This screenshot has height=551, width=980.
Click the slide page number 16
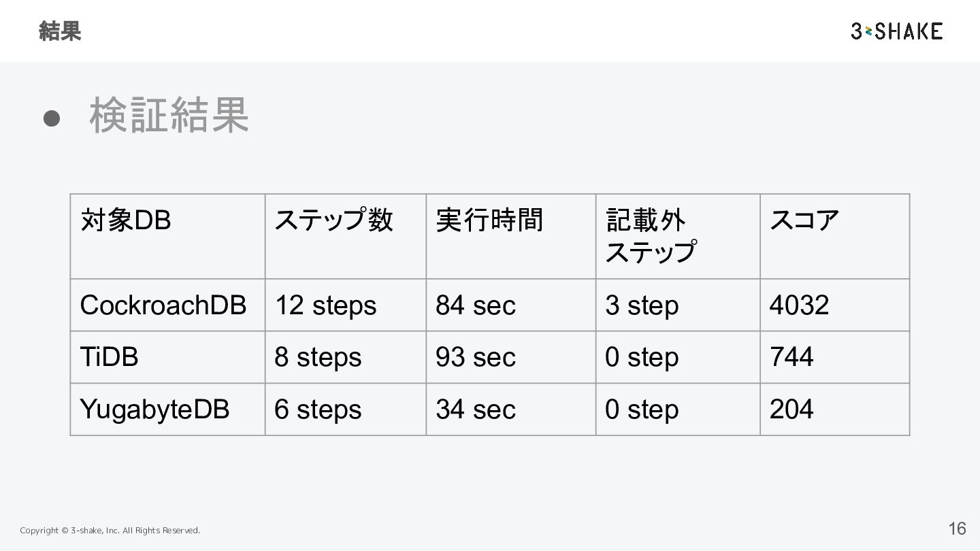[957, 529]
